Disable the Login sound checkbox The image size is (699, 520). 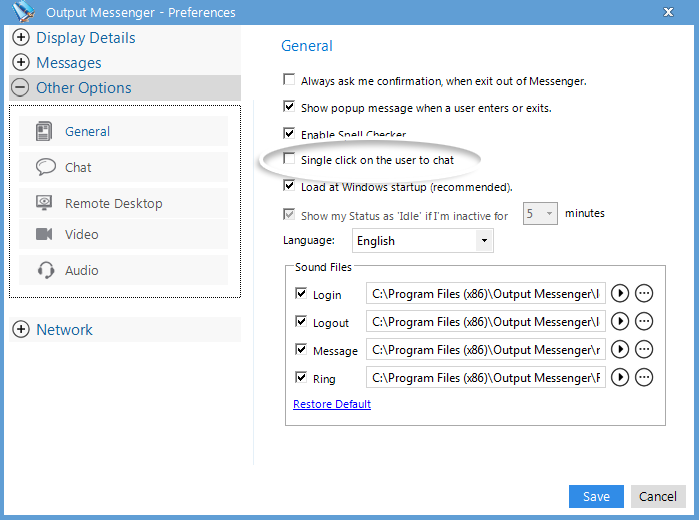coord(301,293)
